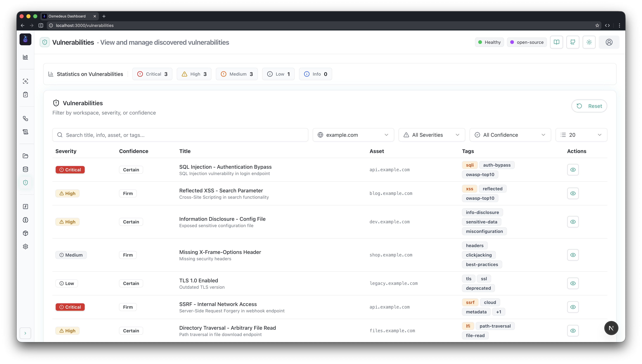Open Osmedeus settings via the gear icon
Viewport: 642px width, 364px height.
[25, 247]
